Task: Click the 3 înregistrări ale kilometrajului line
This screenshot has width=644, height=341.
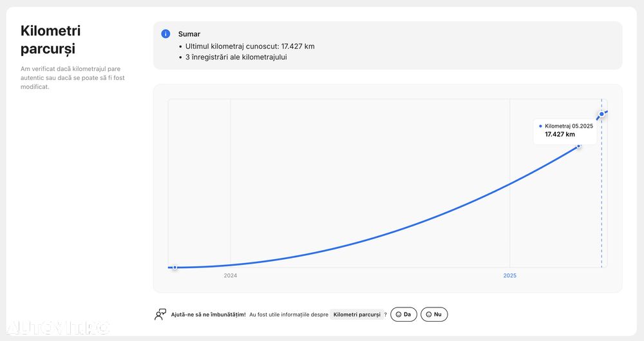Action: [236, 57]
